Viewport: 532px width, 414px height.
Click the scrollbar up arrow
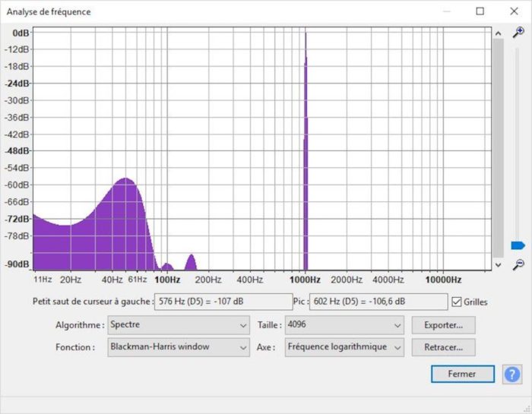point(498,33)
